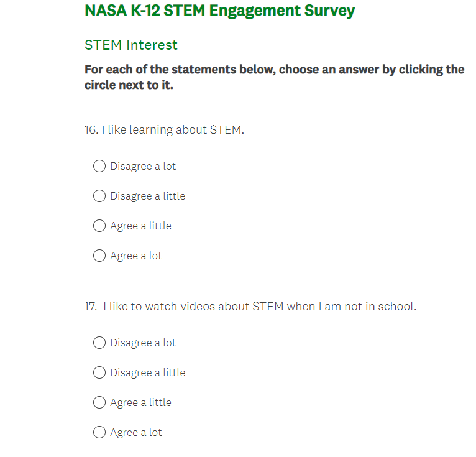Select 'Disagree a lot' radio circle for question 16
This screenshot has width=476, height=457.
click(99, 166)
